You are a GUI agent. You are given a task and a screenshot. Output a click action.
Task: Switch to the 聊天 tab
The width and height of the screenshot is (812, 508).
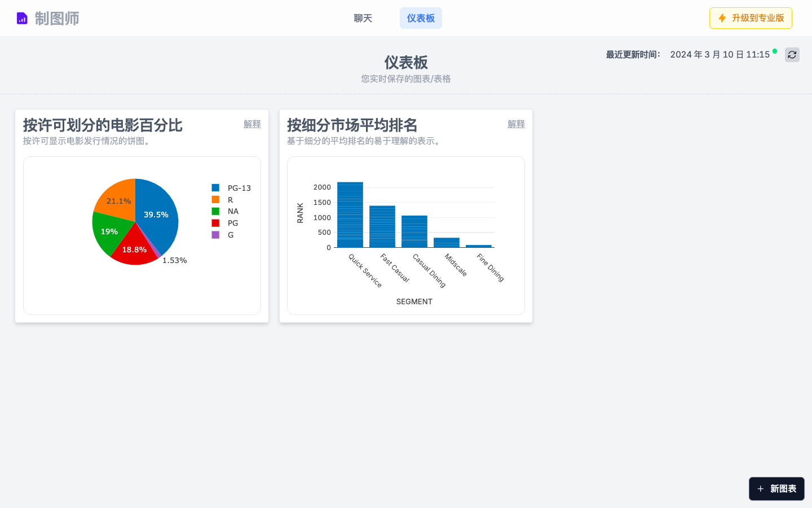tap(363, 17)
